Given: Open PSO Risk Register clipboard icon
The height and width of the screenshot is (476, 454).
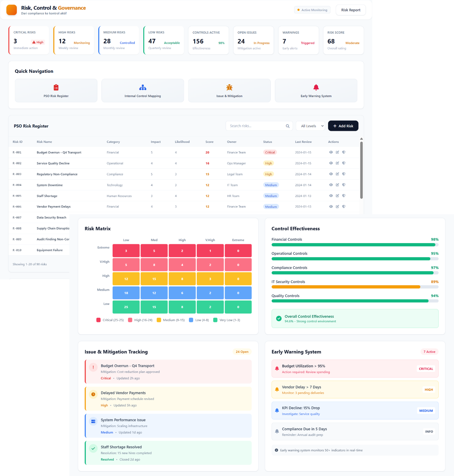Looking at the screenshot, I should point(56,87).
